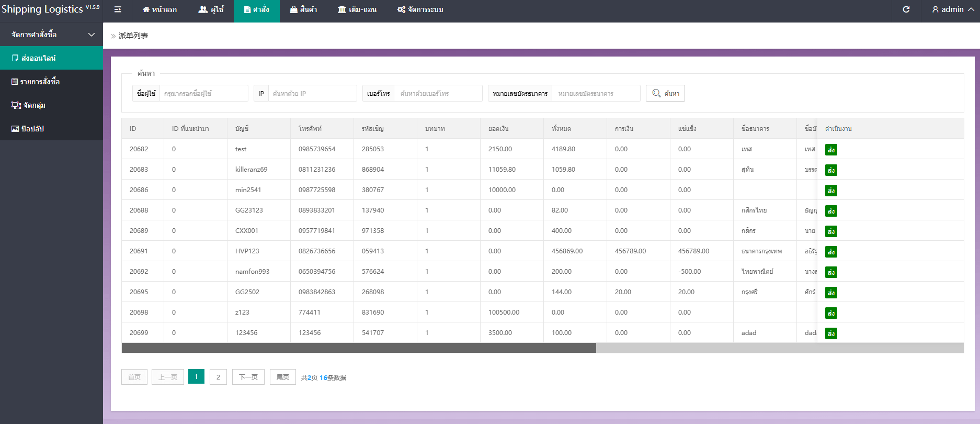Open the products menu สินค้า
The width and height of the screenshot is (980, 424).
[x=303, y=9]
